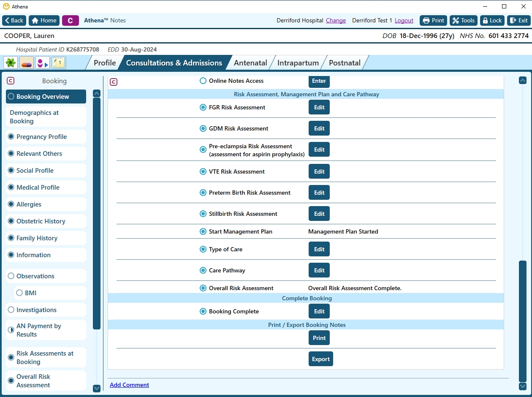This screenshot has width=532, height=397.
Task: Print the booking notes
Action: 319,338
